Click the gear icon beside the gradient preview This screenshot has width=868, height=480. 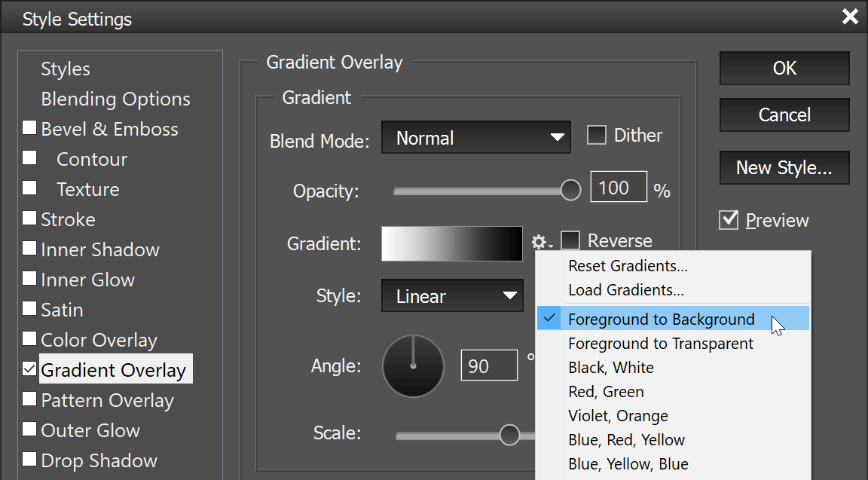point(540,243)
